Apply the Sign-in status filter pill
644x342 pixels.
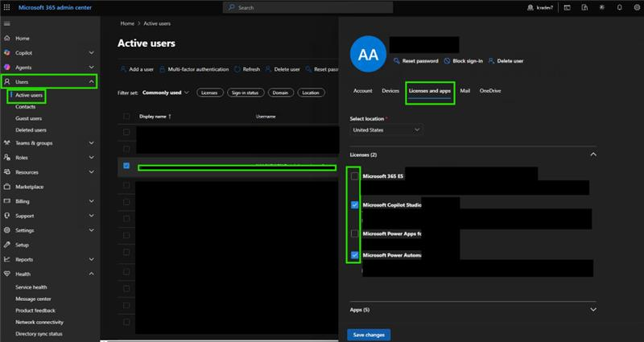tap(245, 93)
